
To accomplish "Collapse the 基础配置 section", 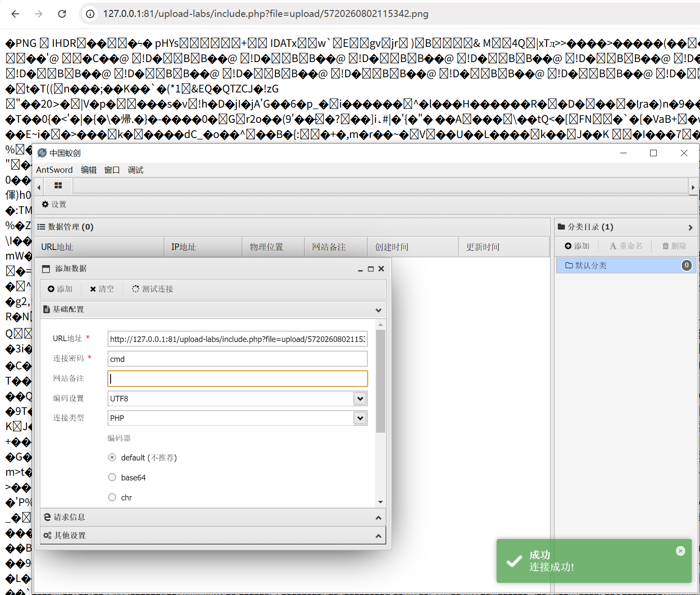I will (x=378, y=310).
